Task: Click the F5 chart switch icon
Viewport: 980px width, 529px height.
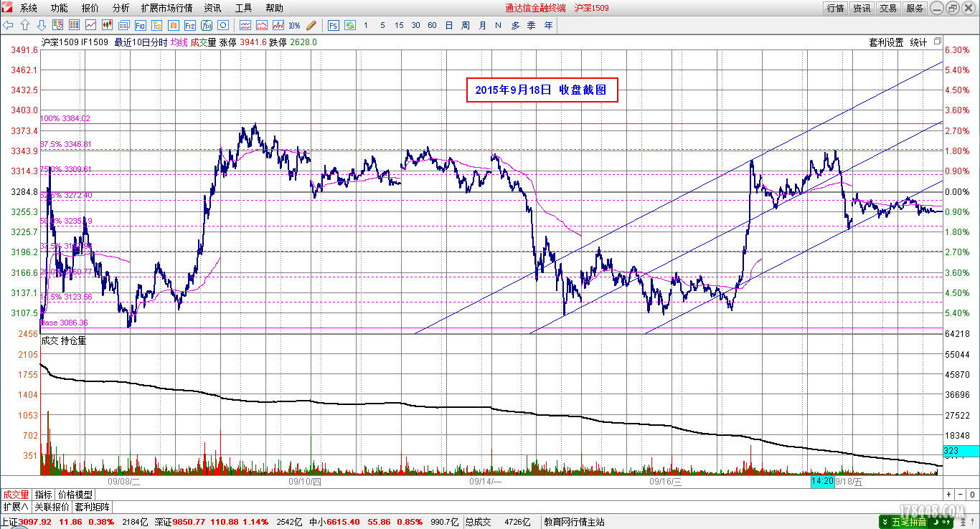Action: [x=334, y=25]
